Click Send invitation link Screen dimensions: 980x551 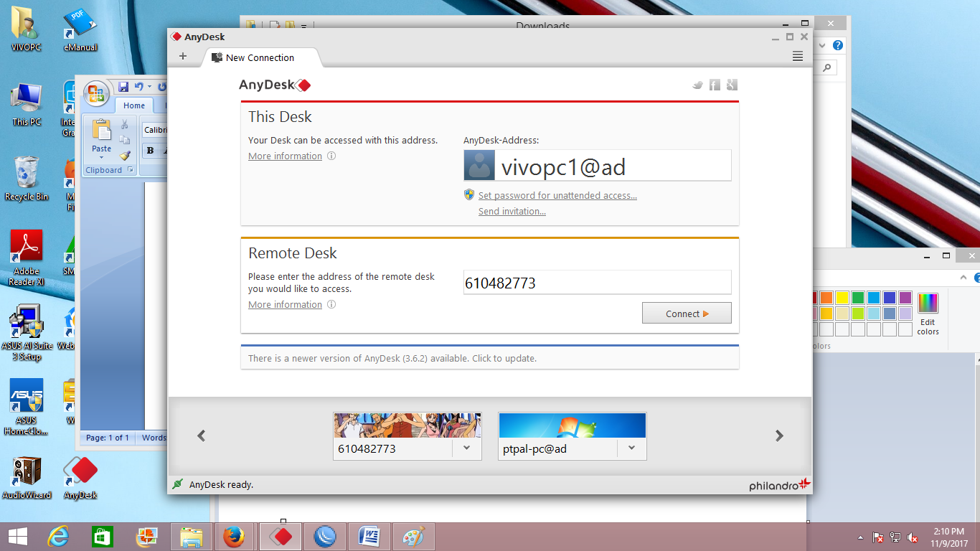coord(512,211)
